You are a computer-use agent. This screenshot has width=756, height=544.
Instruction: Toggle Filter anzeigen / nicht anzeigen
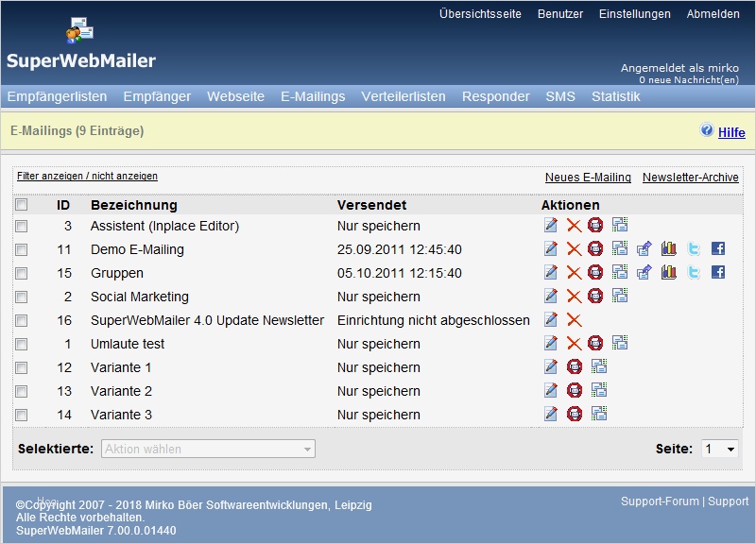(87, 176)
